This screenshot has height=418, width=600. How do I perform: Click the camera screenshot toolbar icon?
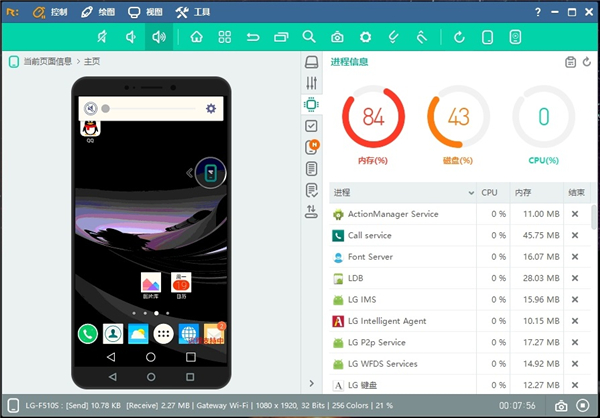337,37
